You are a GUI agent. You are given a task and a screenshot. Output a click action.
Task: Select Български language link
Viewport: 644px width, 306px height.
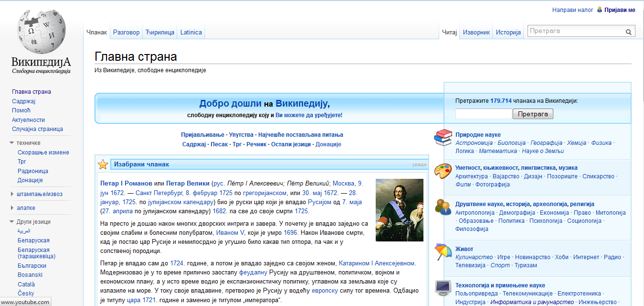pos(32,266)
